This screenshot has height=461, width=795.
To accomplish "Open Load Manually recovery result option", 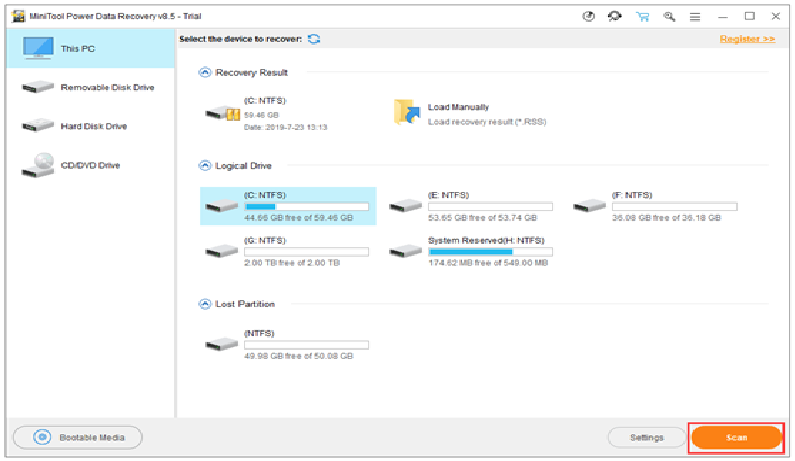I will tap(469, 114).
